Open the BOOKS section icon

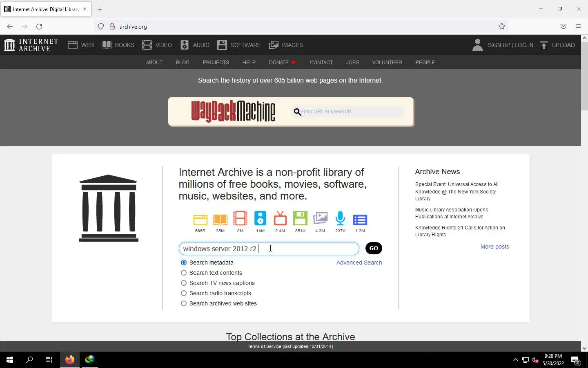click(x=107, y=45)
